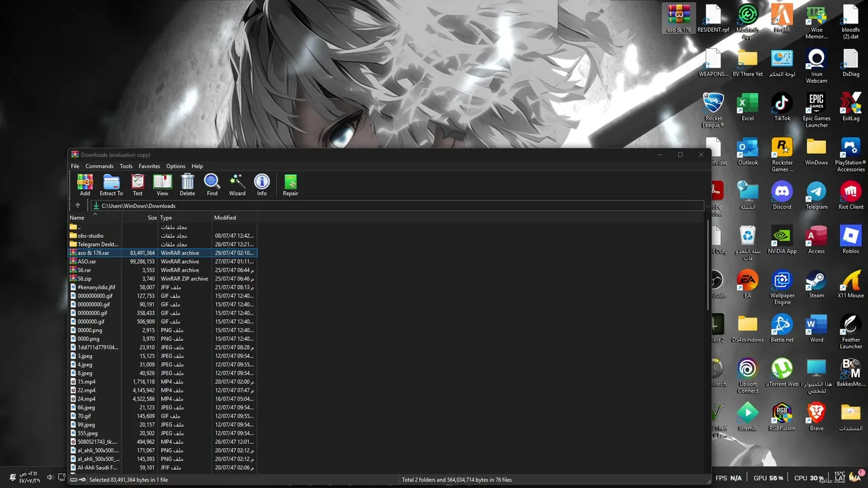Viewport: 868px width, 488px height.
Task: Click the file list vertical scrollbar
Action: tap(708, 264)
